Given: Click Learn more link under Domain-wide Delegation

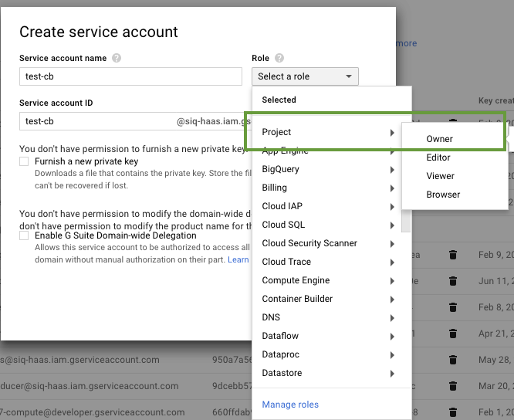Looking at the screenshot, I should [238, 259].
